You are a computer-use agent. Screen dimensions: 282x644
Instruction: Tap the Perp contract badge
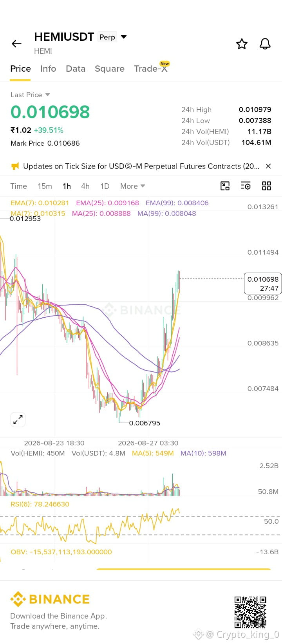click(107, 37)
